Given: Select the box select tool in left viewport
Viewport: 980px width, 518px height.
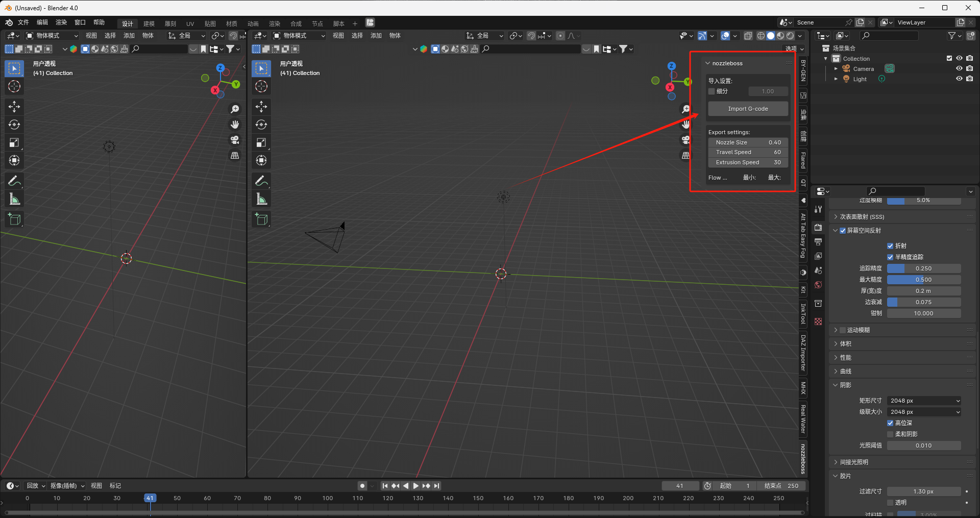Looking at the screenshot, I should [x=14, y=68].
